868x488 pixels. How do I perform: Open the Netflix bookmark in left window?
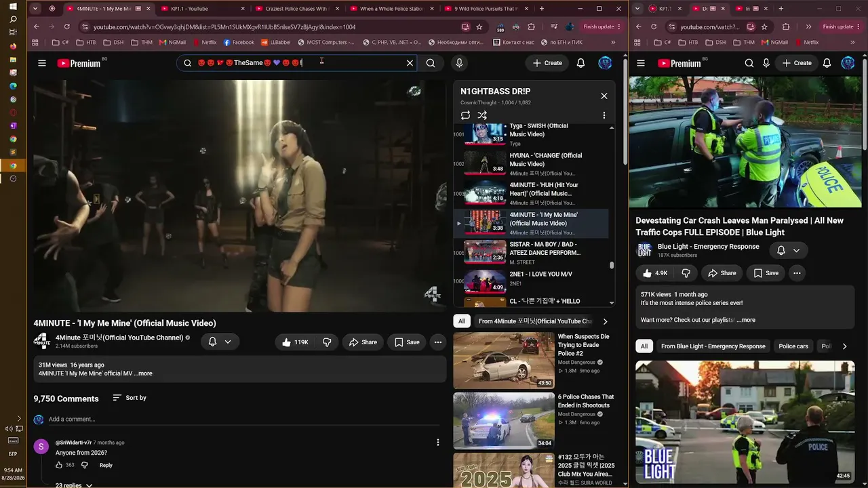(204, 42)
